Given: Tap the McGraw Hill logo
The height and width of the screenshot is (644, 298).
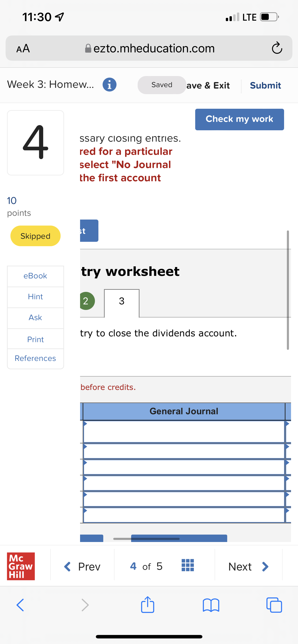Looking at the screenshot, I should click(x=21, y=566).
